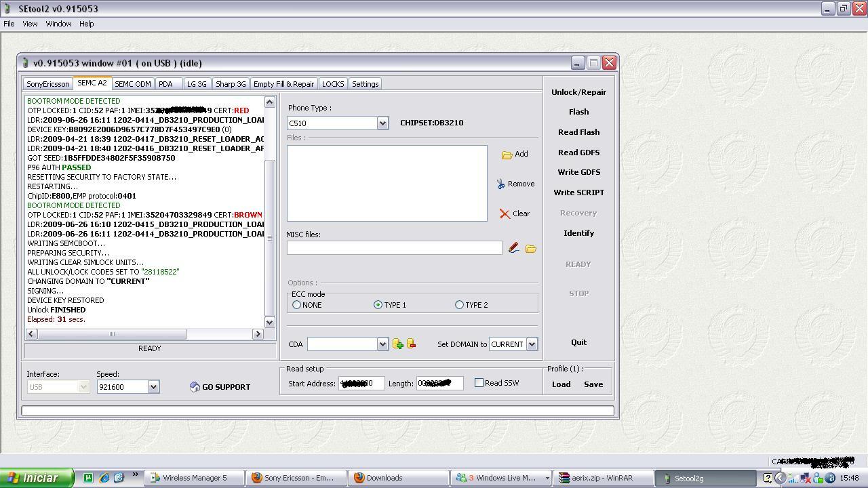Click the Quit button
868x488 pixels.
(x=578, y=342)
